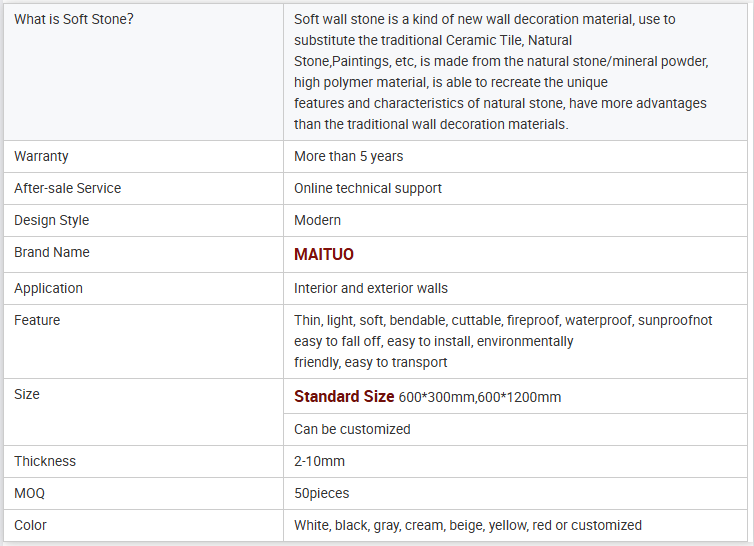Click 'Interior and exterior walls' text
This screenshot has height=546, width=754.
point(370,288)
